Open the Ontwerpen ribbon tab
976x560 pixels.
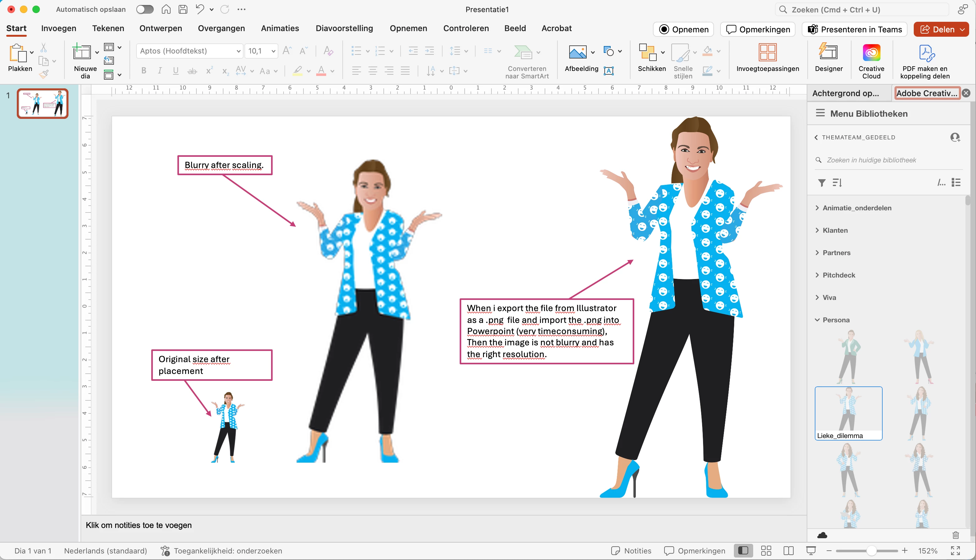pos(160,28)
